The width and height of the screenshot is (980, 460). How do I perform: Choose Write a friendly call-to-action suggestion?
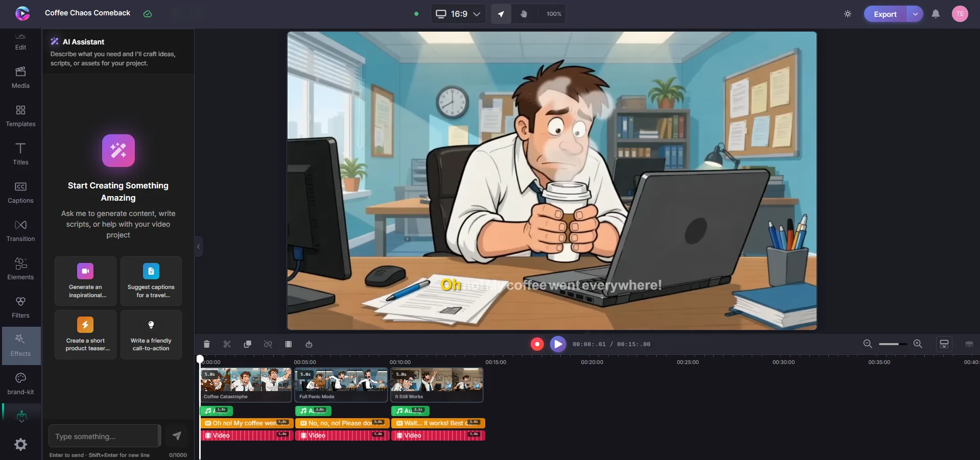coord(151,334)
